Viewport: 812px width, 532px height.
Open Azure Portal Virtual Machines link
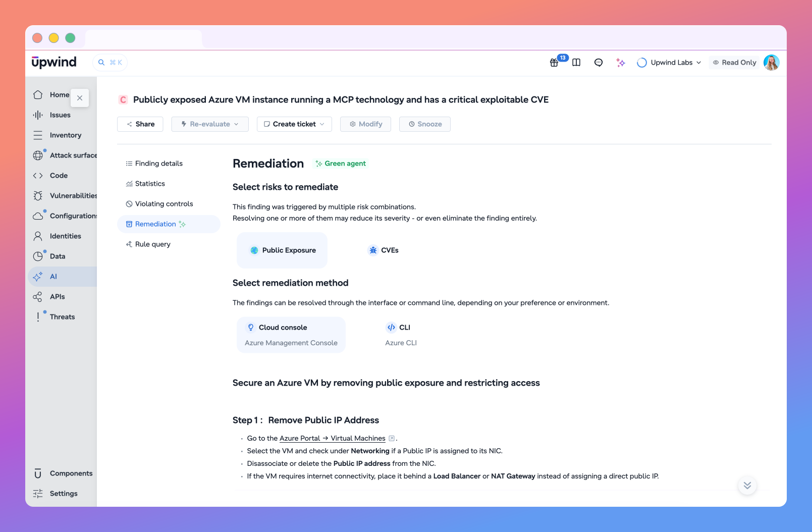click(333, 439)
